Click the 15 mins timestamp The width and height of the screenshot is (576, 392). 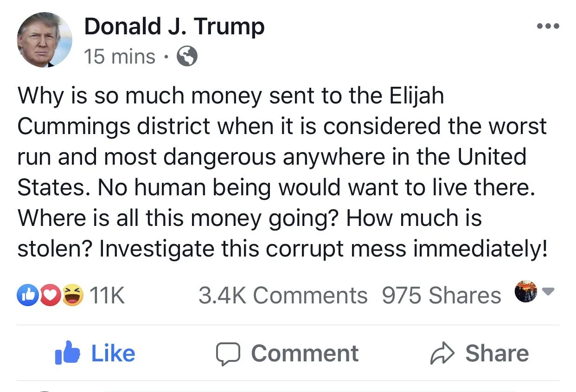point(120,57)
